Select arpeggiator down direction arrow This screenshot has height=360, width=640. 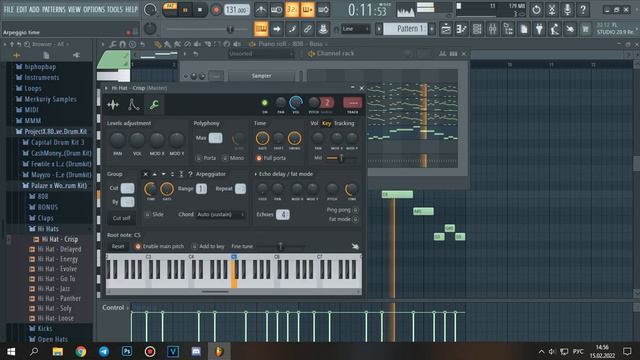click(x=163, y=174)
